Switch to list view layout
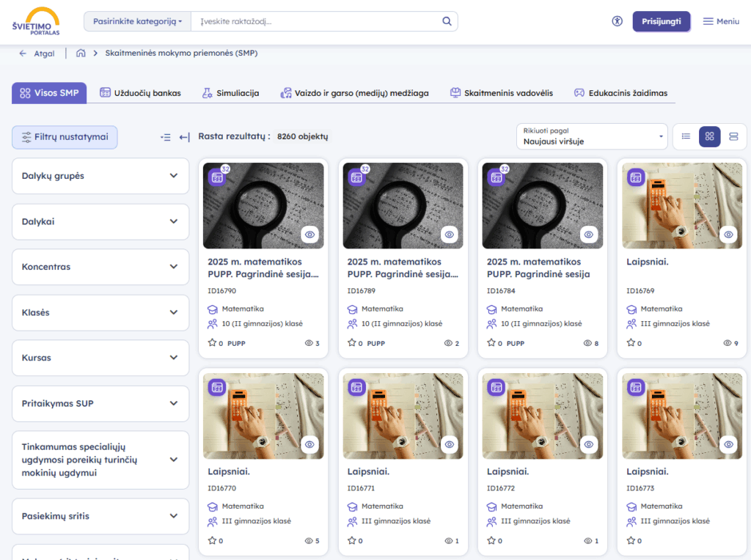Image resolution: width=751 pixels, height=560 pixels. pos(686,136)
